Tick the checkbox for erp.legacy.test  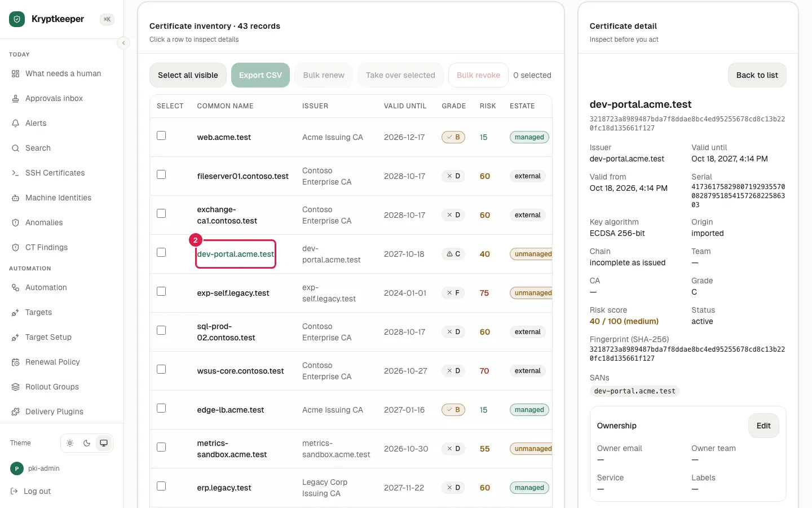161,486
